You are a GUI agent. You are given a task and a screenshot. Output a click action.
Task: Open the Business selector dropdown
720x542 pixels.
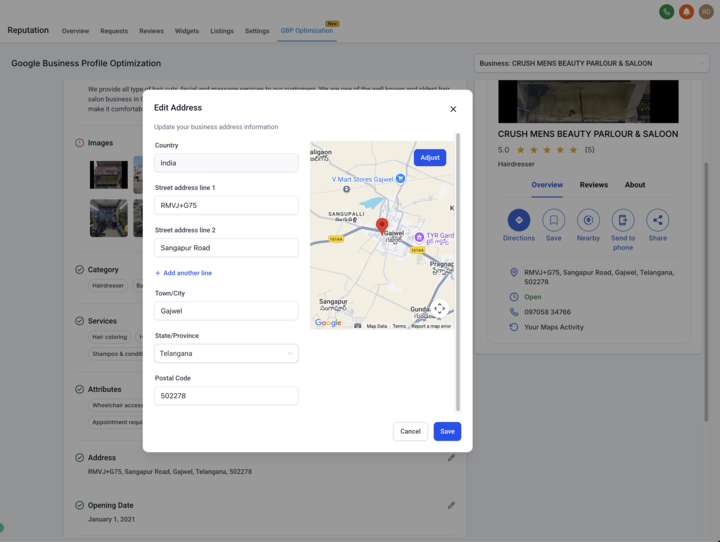tap(591, 63)
